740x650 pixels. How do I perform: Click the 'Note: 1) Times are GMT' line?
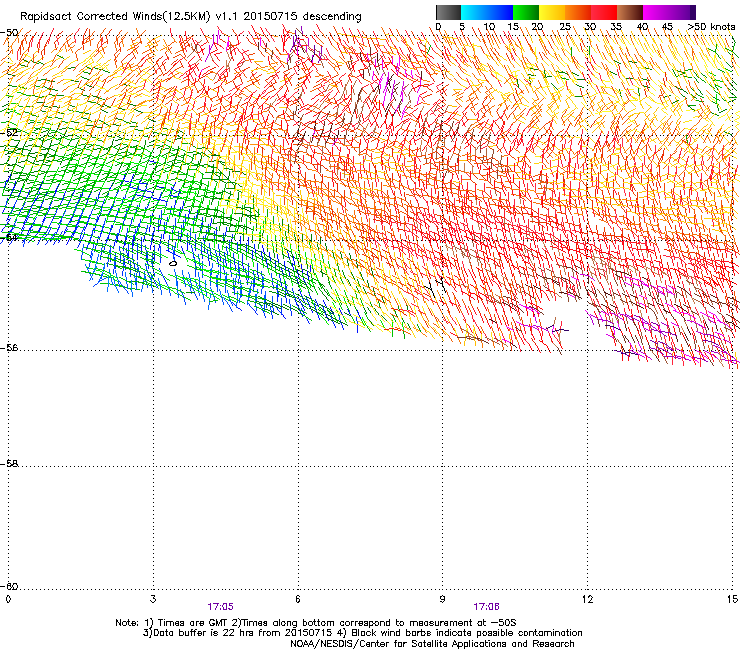[316, 623]
